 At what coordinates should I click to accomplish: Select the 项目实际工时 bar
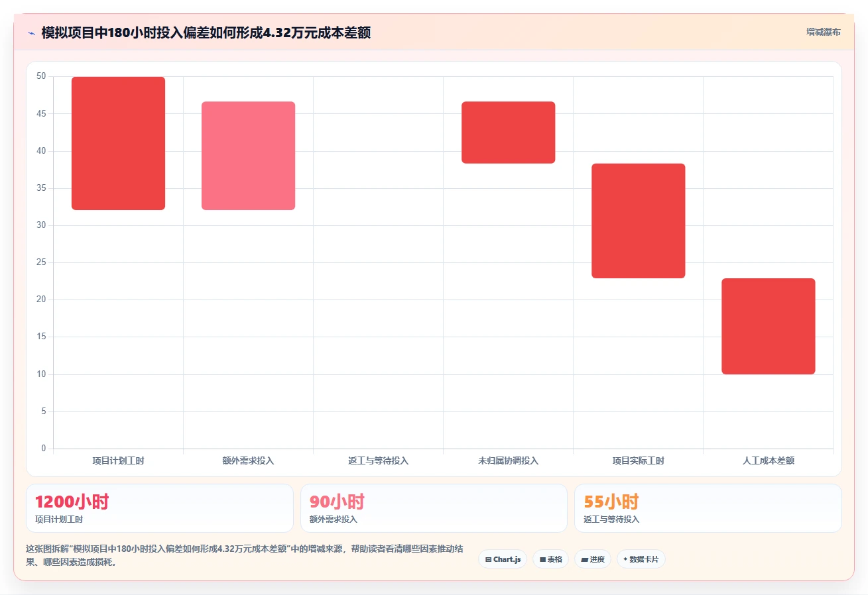(x=638, y=221)
